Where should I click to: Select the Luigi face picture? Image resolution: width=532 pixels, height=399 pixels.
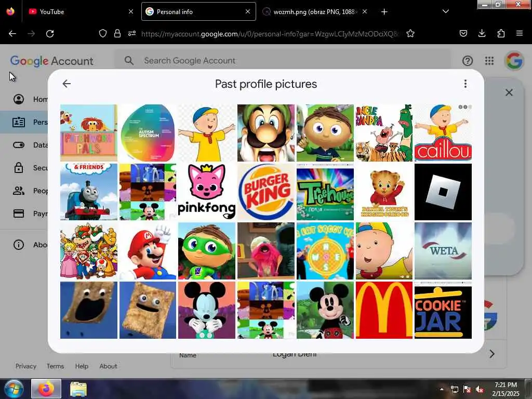266,132
